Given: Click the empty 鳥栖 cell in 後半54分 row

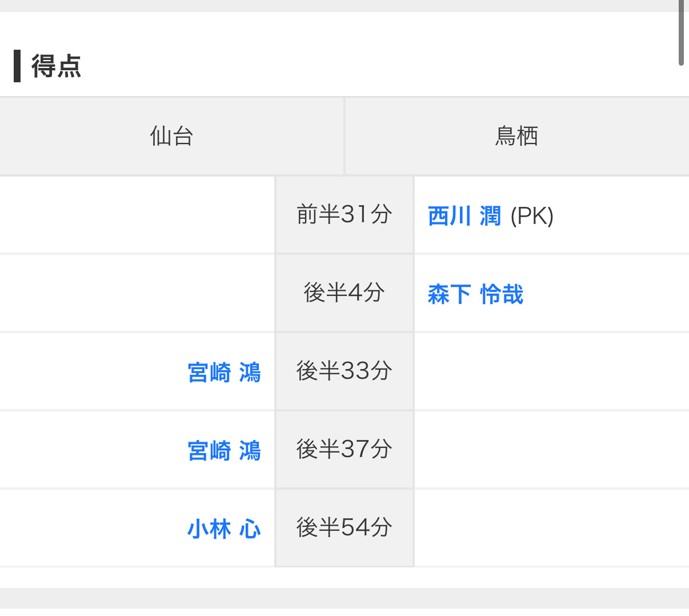Looking at the screenshot, I should [551, 527].
